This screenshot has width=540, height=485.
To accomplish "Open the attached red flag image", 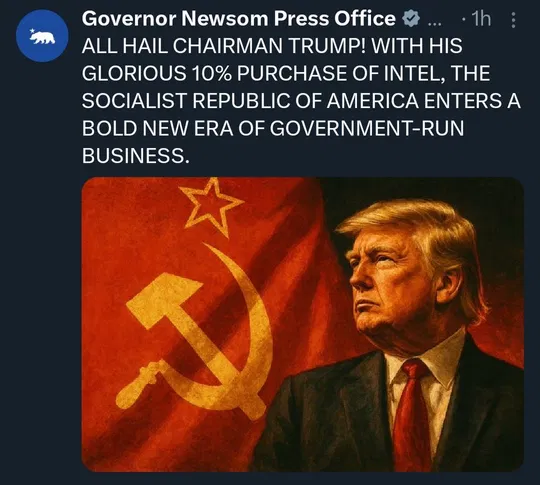I will point(303,324).
